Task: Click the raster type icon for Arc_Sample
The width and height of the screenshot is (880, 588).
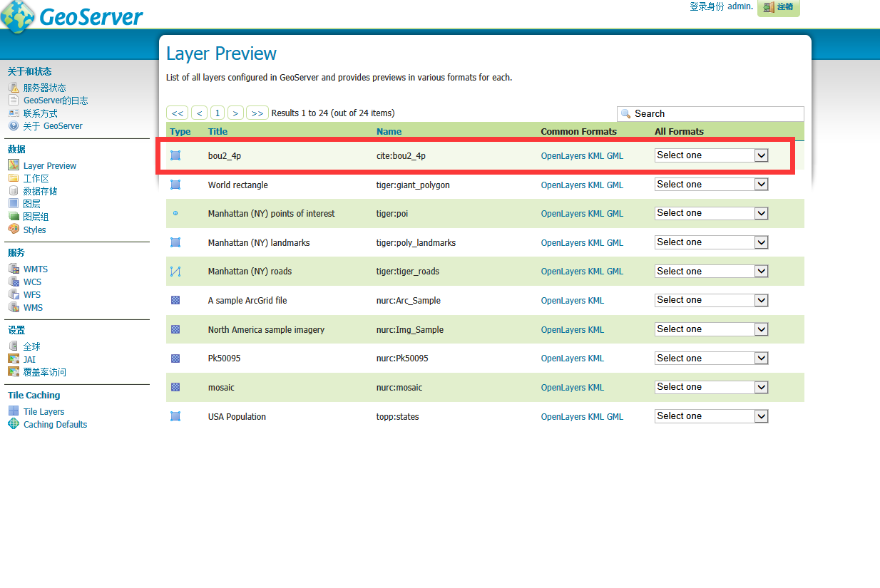Action: click(x=175, y=300)
